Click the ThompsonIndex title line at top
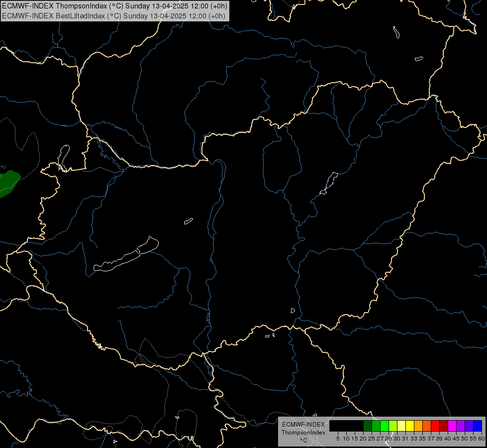The width and height of the screenshot is (487, 448). pos(114,6)
